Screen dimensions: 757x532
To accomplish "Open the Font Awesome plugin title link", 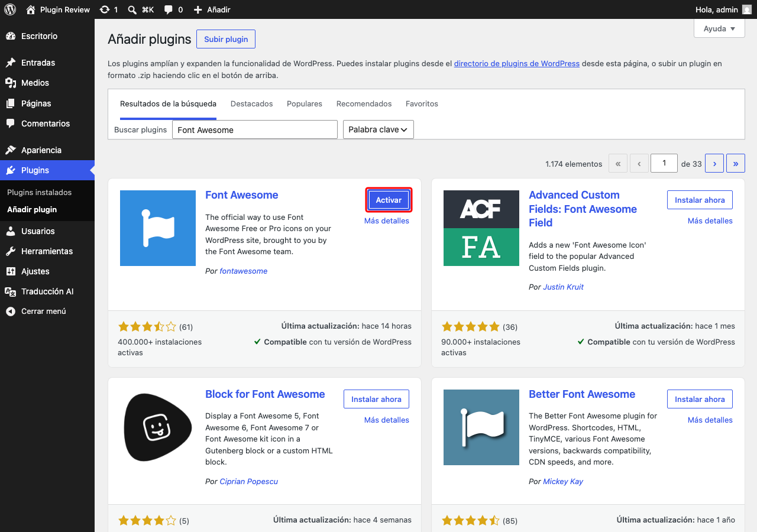I will pyautogui.click(x=242, y=195).
